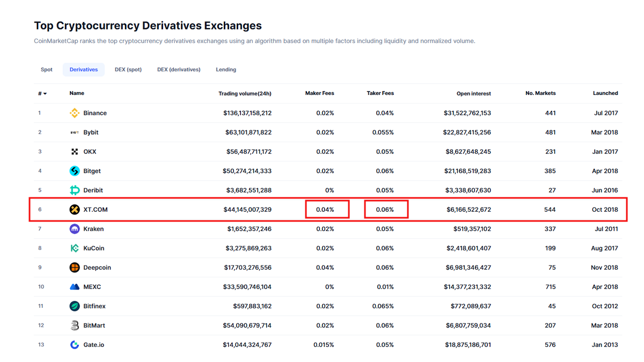Sort by Open interest column header
The height and width of the screenshot is (362, 644).
point(474,94)
